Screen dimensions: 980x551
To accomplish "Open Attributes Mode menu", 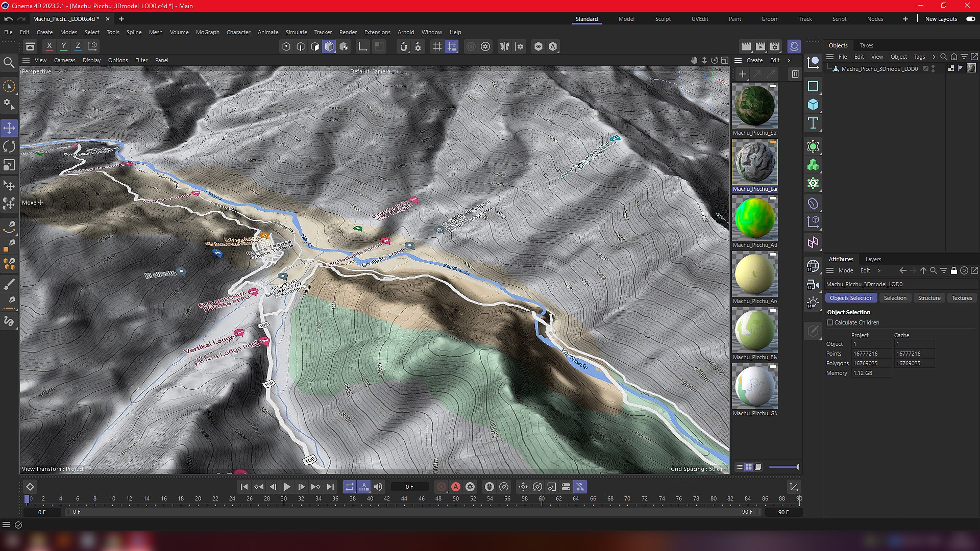I will (x=845, y=270).
